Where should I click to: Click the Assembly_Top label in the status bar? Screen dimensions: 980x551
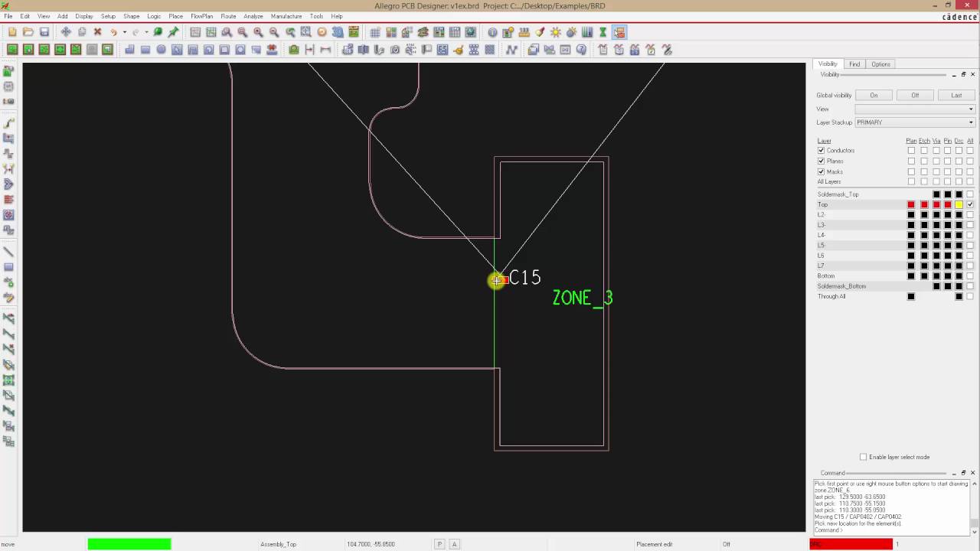point(278,544)
